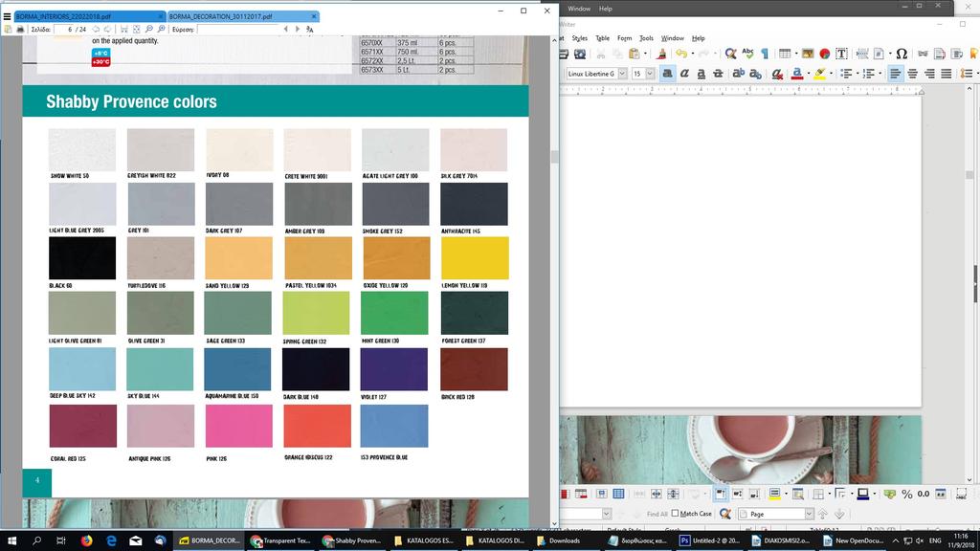The height and width of the screenshot is (551, 980).
Task: Run the spelling check icon
Action: click(x=747, y=55)
